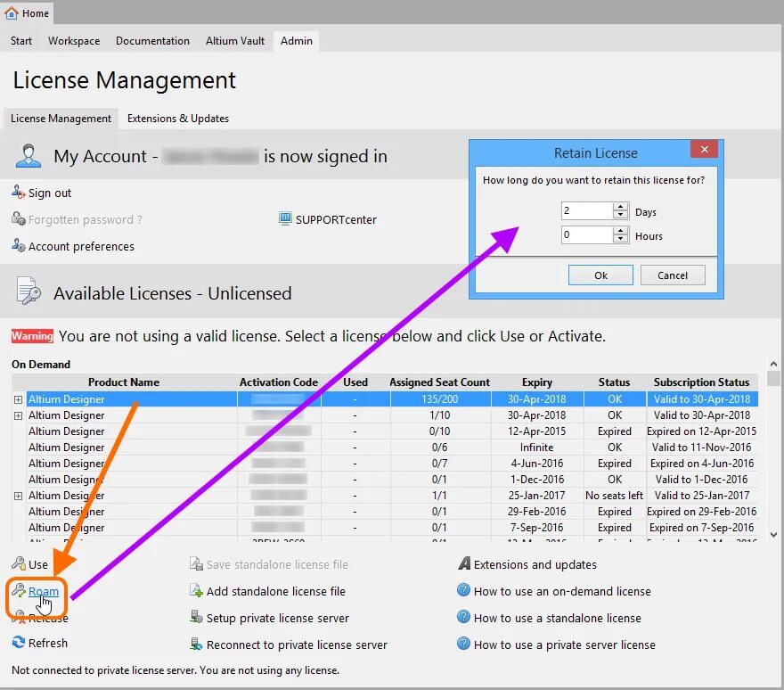Open How to use a standalone license
This screenshot has width=784, height=690.
pos(557,618)
